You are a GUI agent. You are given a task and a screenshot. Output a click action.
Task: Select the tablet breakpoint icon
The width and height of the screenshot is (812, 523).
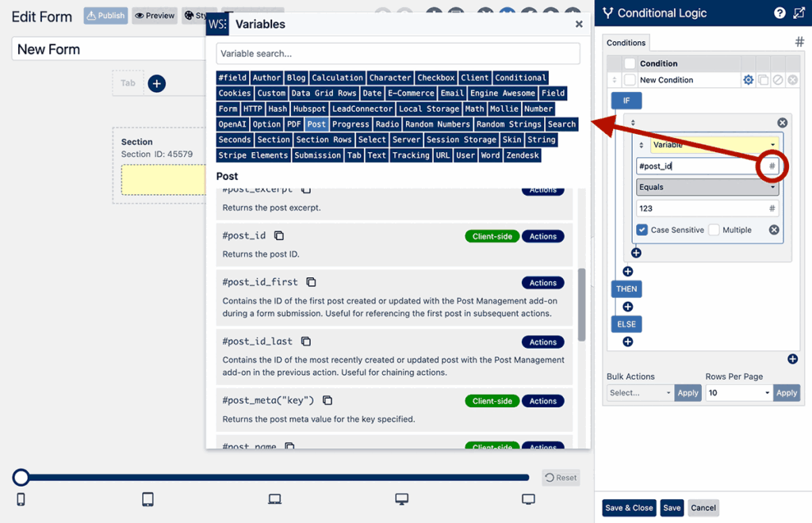coord(147,499)
